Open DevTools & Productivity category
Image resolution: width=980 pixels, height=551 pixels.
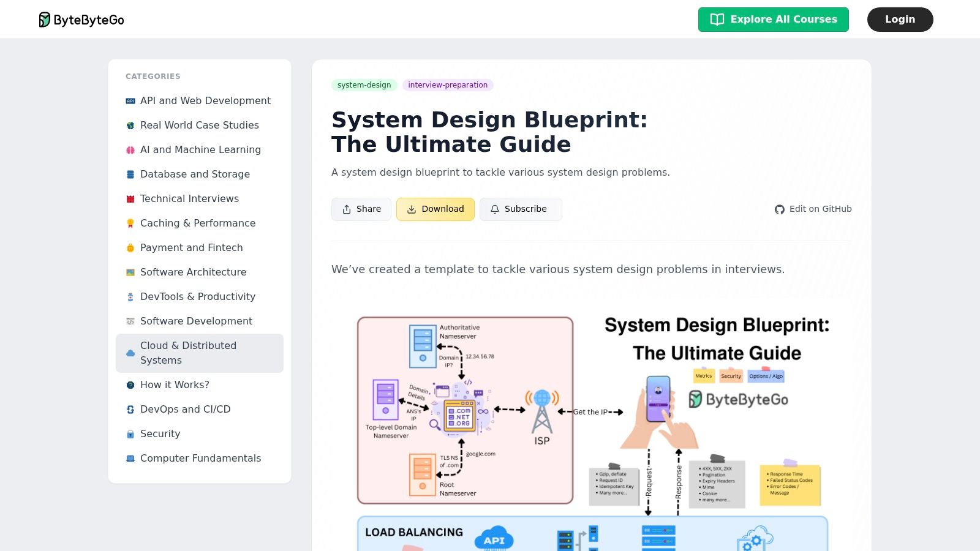200,297
